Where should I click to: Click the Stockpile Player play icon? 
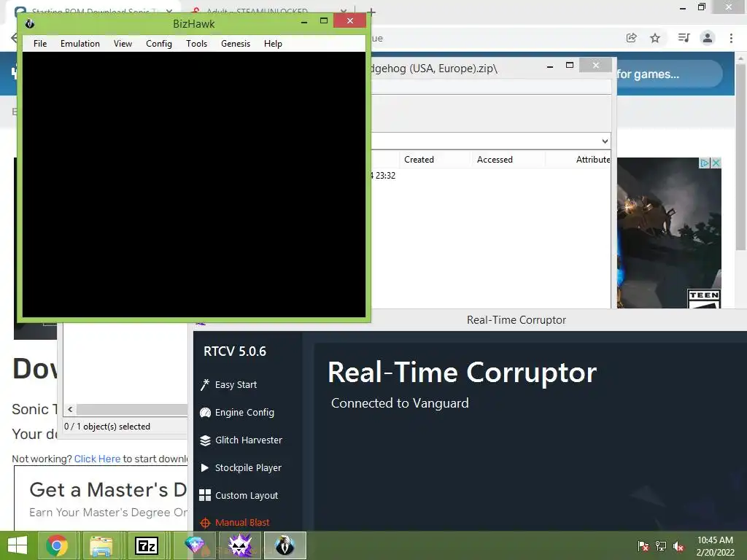(205, 467)
